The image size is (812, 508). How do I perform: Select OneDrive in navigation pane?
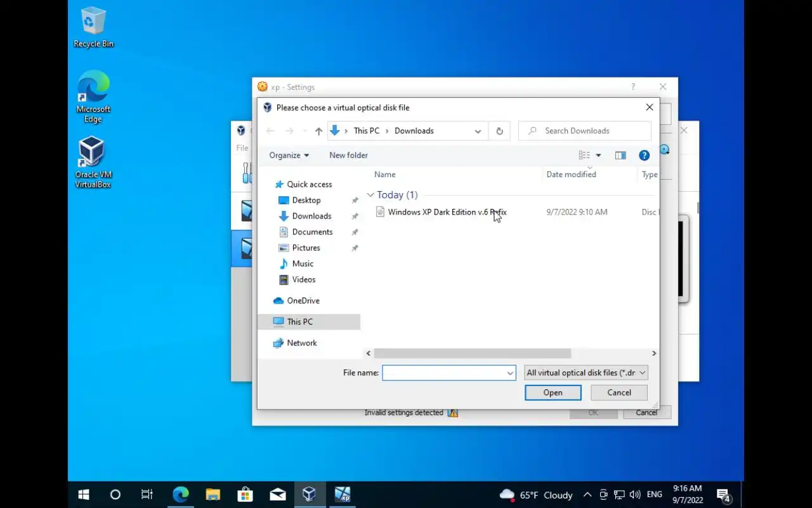[x=303, y=300]
